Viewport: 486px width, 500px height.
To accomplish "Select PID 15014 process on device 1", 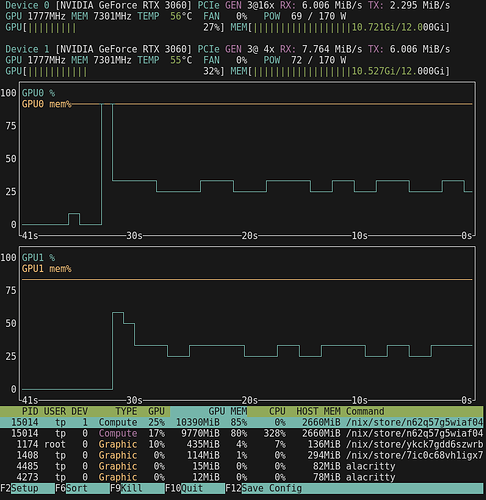I will 242,422.
